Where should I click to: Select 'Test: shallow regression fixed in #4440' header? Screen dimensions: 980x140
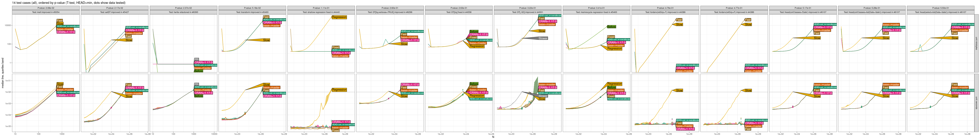[x=321, y=12]
